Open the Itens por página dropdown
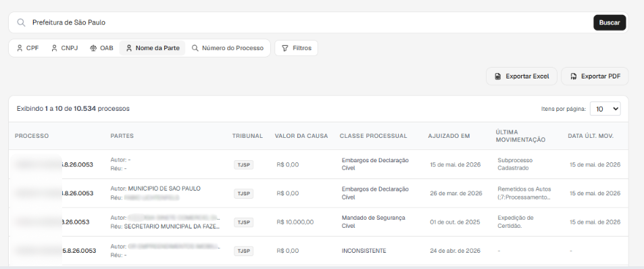Viewport: 644px width, 269px height. click(605, 109)
